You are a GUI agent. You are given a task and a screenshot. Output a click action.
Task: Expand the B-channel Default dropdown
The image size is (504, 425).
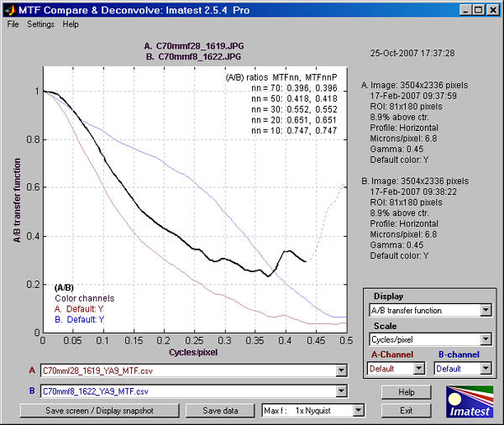click(x=463, y=369)
